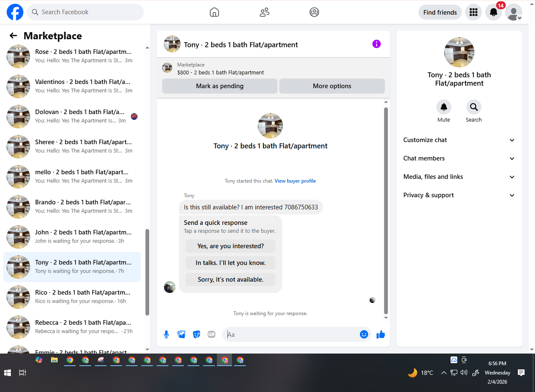Open Copilot icon on taskbar
The width and height of the screenshot is (535, 392).
pyautogui.click(x=39, y=360)
